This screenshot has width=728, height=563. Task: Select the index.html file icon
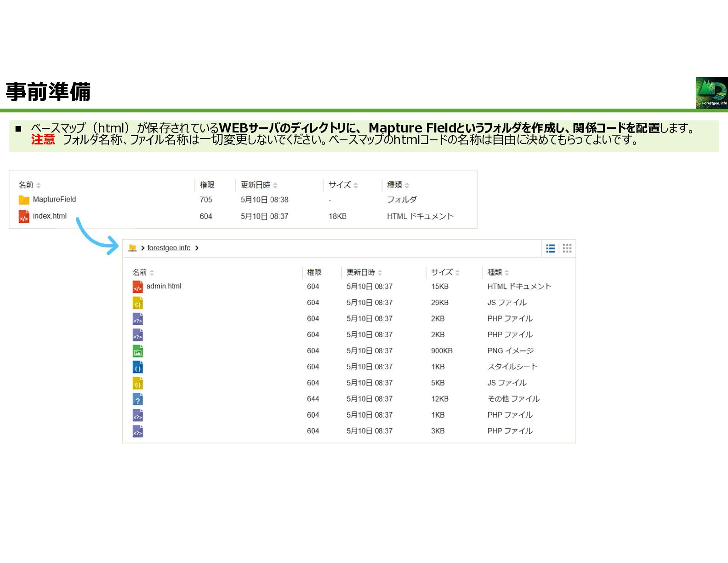pos(24,216)
